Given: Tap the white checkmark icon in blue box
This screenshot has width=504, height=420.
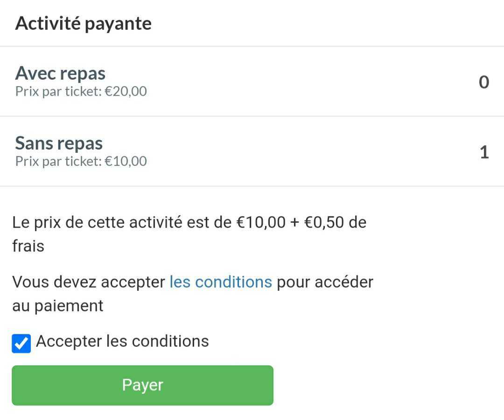Looking at the screenshot, I should (x=21, y=344).
